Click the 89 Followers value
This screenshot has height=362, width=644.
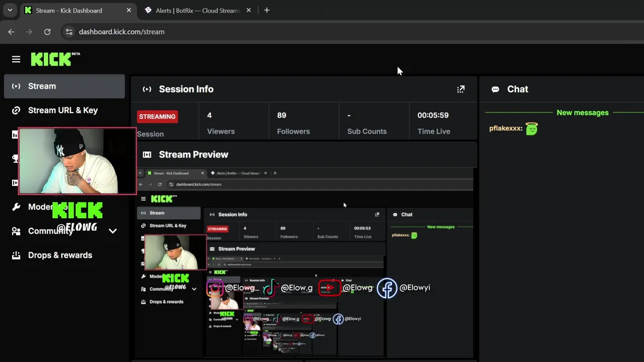[x=282, y=115]
